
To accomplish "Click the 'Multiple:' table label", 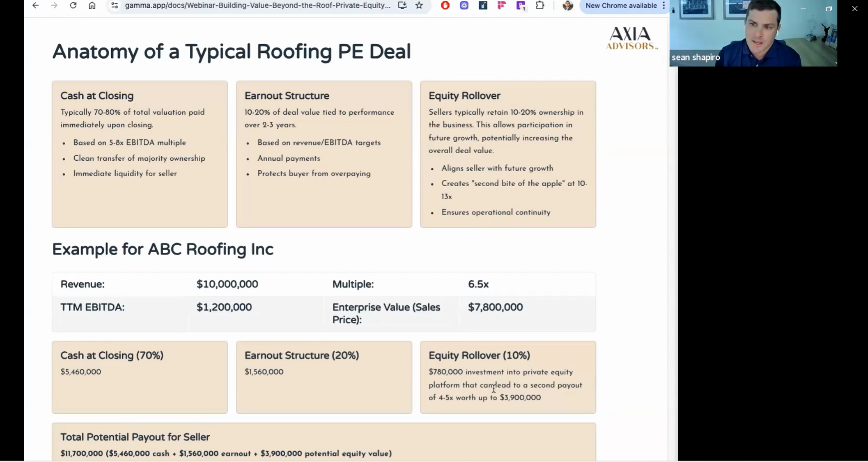I will 353,284.
